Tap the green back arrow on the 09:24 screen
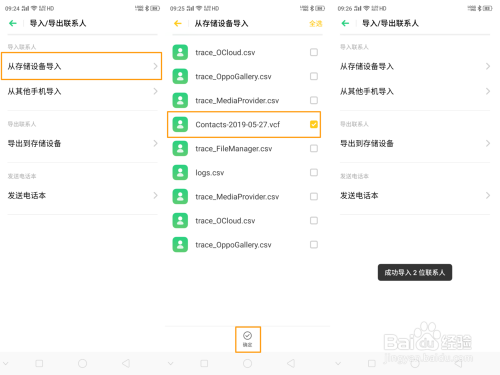 point(13,23)
